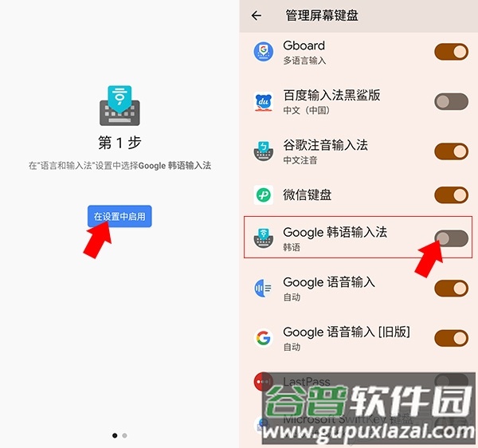Turn off the 微信键盘 toggle
Image resolution: width=478 pixels, height=448 pixels.
click(x=451, y=195)
